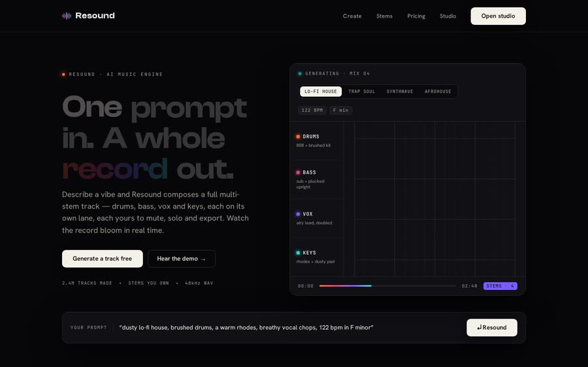Click the 'airy lead, doubled' description
588x367 pixels.
(314, 223)
